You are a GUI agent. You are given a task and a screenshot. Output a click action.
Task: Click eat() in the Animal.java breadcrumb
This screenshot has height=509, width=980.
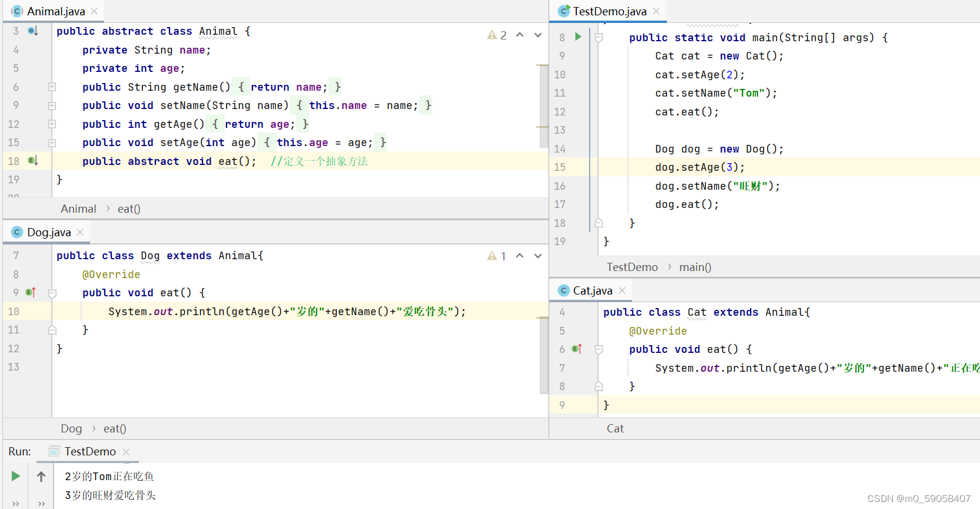(x=129, y=209)
